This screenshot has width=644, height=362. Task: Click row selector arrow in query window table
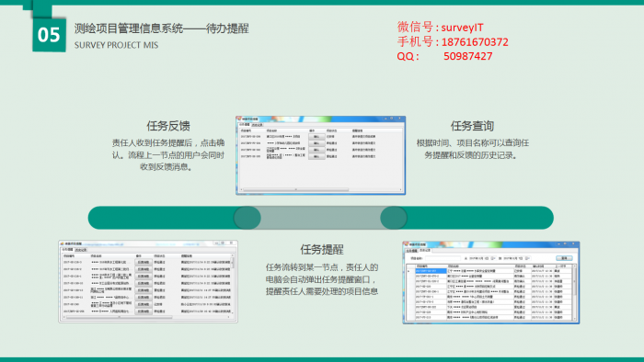point(408,271)
